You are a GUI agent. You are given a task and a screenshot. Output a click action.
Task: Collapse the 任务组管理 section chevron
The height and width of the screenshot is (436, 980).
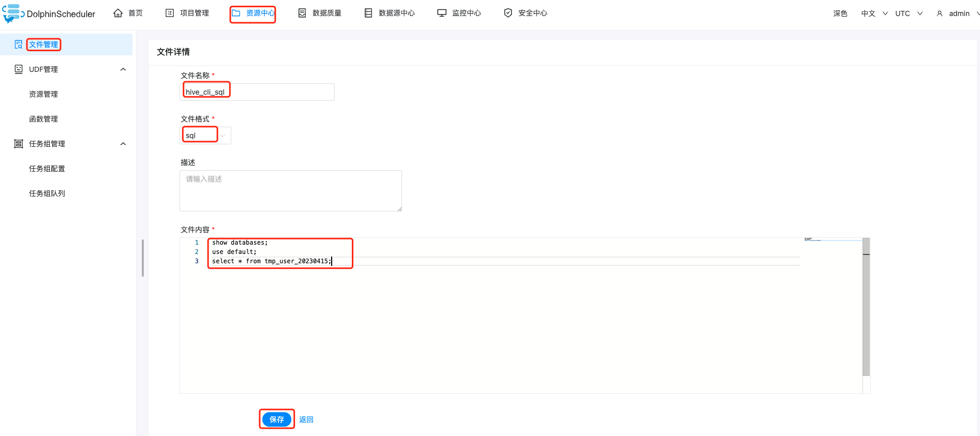point(123,144)
